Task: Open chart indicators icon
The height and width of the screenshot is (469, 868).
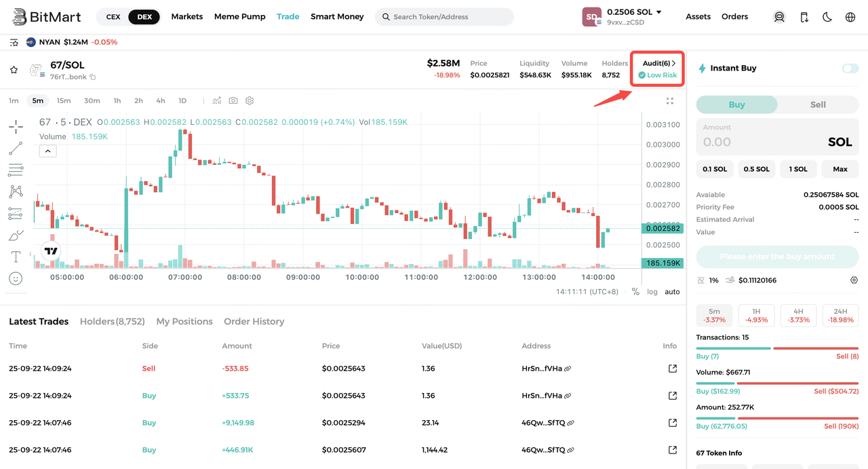Action: (x=217, y=100)
